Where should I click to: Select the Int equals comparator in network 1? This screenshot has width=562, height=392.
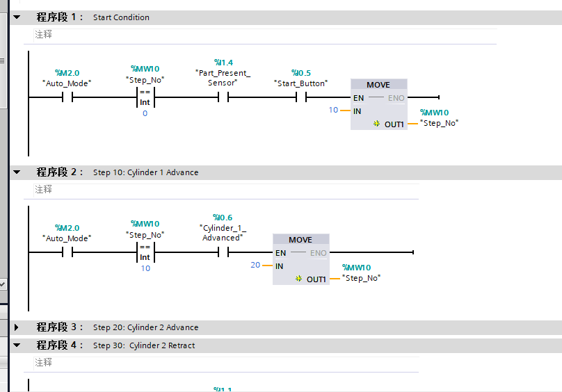click(x=145, y=97)
